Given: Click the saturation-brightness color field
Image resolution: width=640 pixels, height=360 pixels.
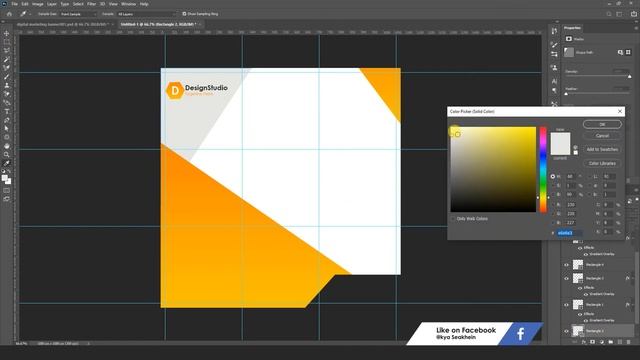Looking at the screenshot, I should [493, 169].
